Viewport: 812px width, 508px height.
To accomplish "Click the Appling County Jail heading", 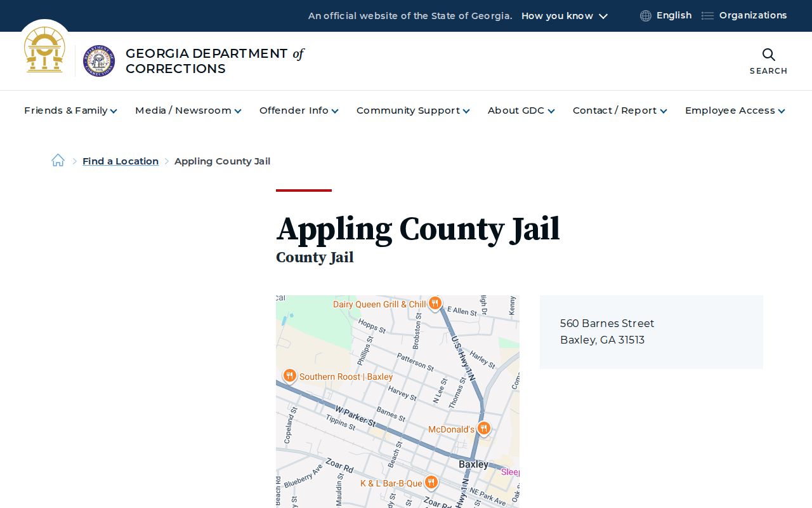I will tap(418, 229).
